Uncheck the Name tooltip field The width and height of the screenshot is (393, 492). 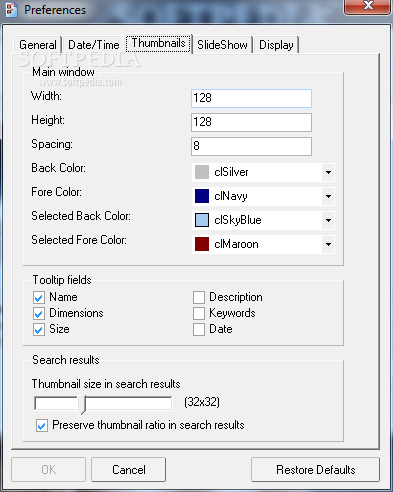click(39, 297)
